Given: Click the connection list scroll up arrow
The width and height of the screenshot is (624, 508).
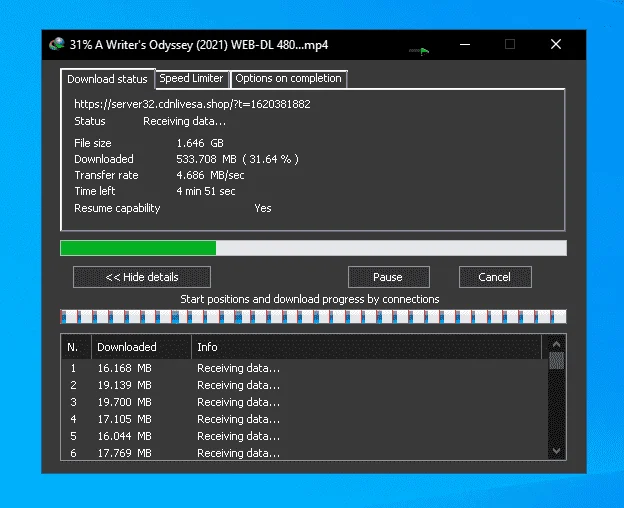Looking at the screenshot, I should pos(557,344).
